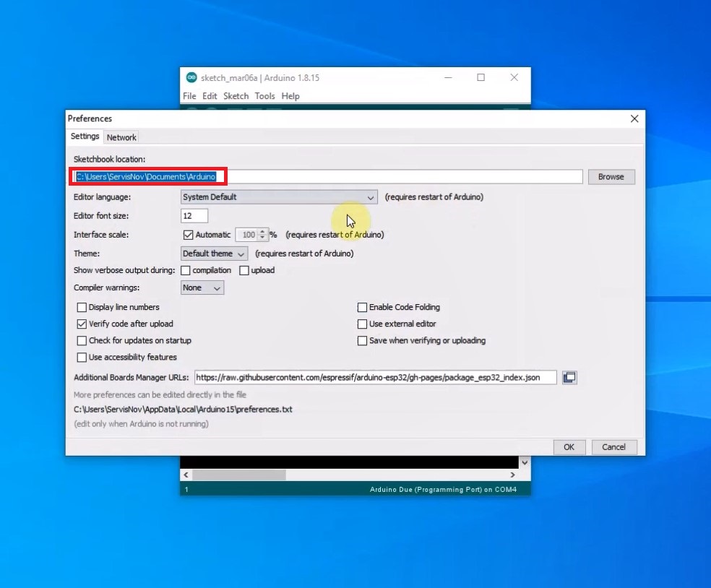Maximize the Arduino sketch window
The height and width of the screenshot is (588, 711).
pyautogui.click(x=481, y=77)
